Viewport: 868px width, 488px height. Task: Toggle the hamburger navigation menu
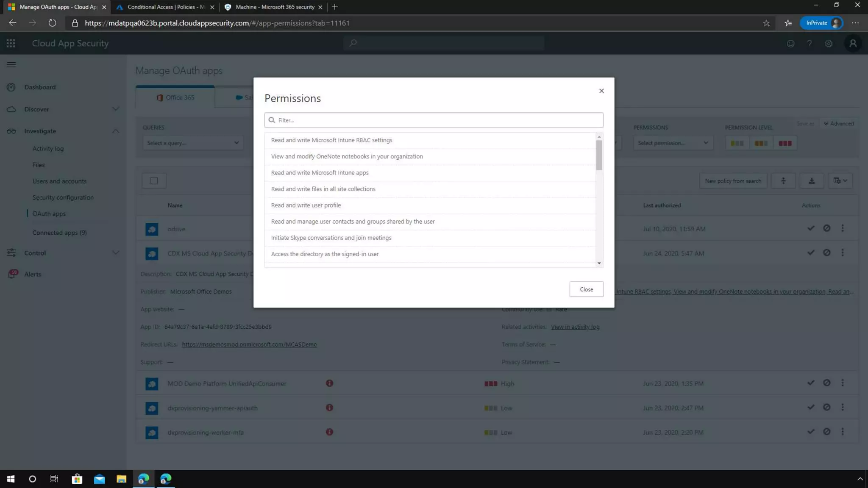pyautogui.click(x=11, y=65)
